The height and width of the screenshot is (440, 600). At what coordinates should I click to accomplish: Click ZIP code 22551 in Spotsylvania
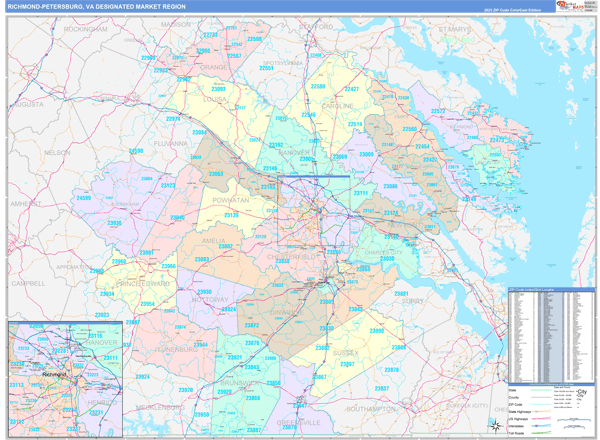pos(266,68)
